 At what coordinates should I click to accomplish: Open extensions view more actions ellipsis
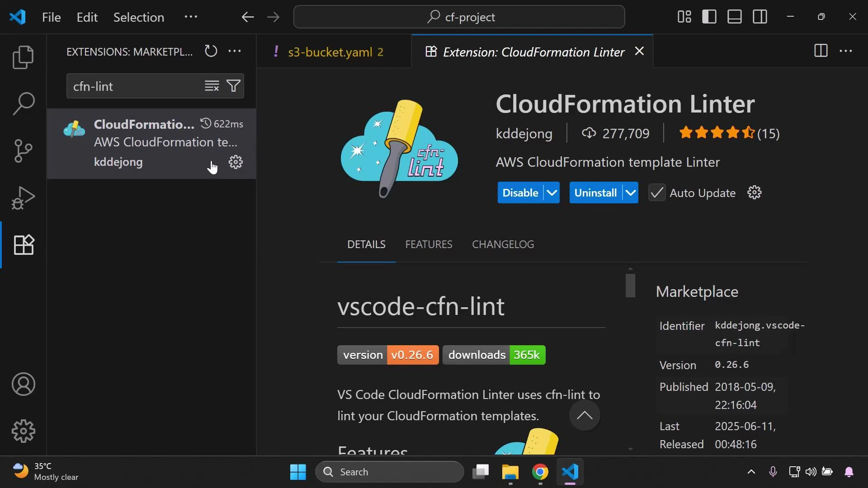click(234, 51)
